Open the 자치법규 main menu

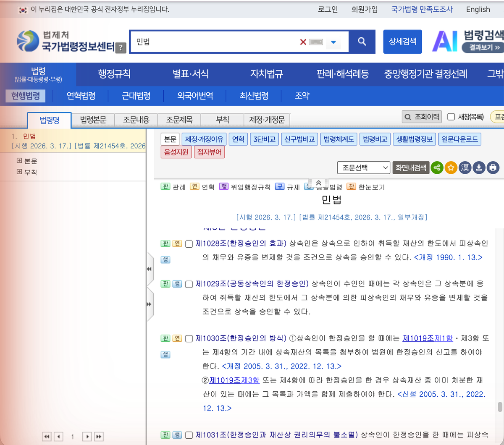[x=267, y=74]
